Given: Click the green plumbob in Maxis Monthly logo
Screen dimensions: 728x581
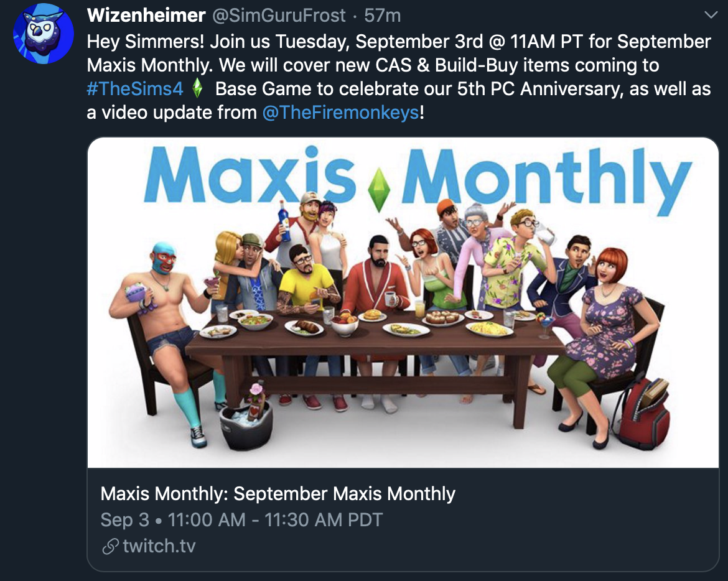Looking at the screenshot, I should click(379, 189).
